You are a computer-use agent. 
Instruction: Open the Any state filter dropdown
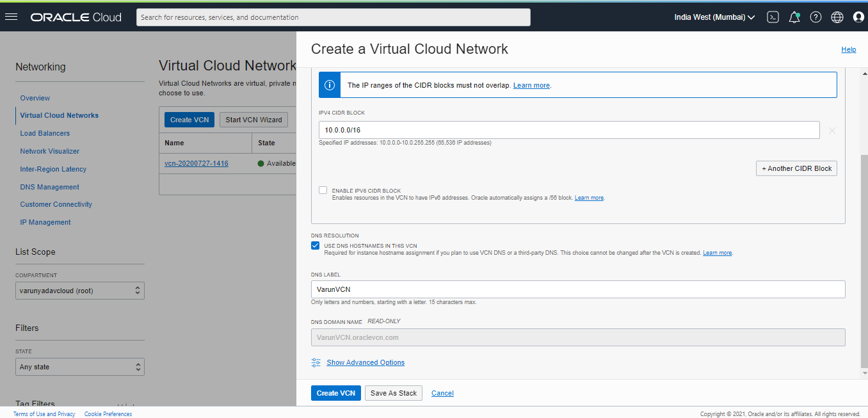point(80,367)
